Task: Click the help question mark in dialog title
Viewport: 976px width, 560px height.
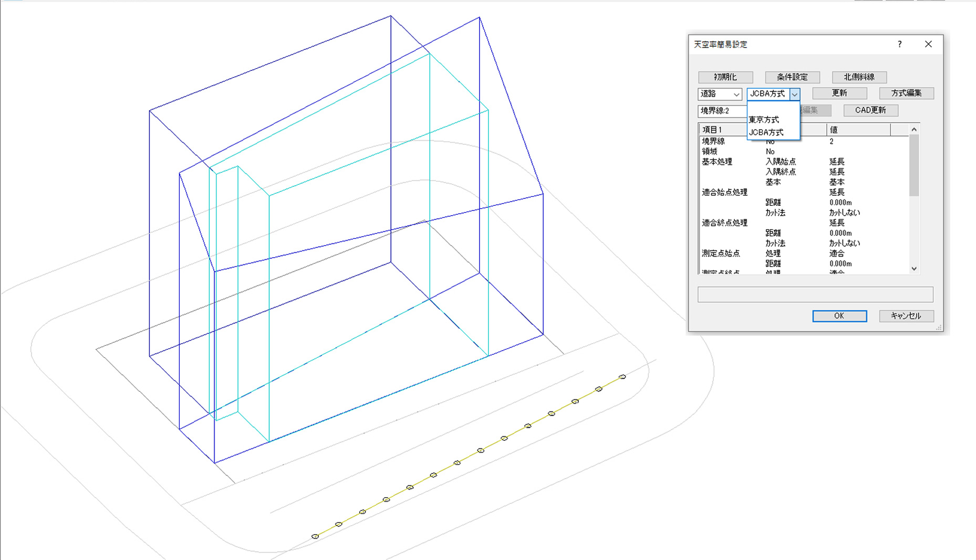Action: coord(899,45)
